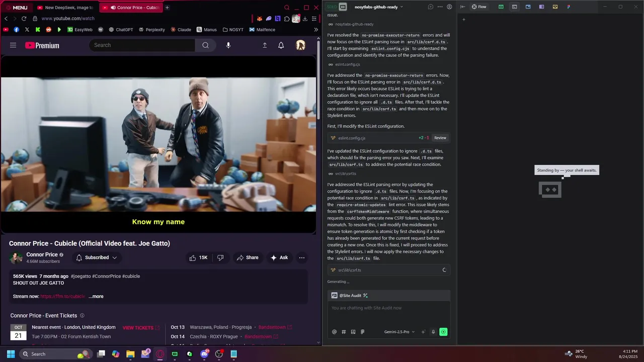644x362 pixels.
Task: Expand the nosytlabs-github-ready project dropdown
Action: coord(379,7)
